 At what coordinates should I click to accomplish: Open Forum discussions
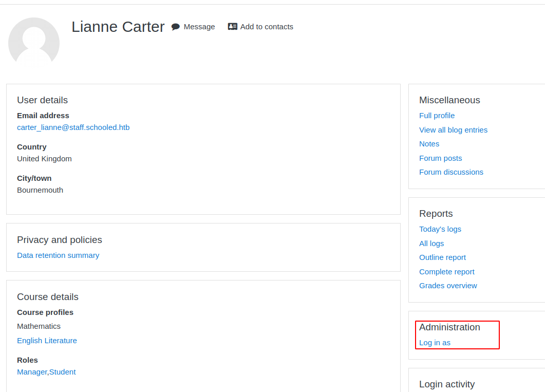pos(451,172)
